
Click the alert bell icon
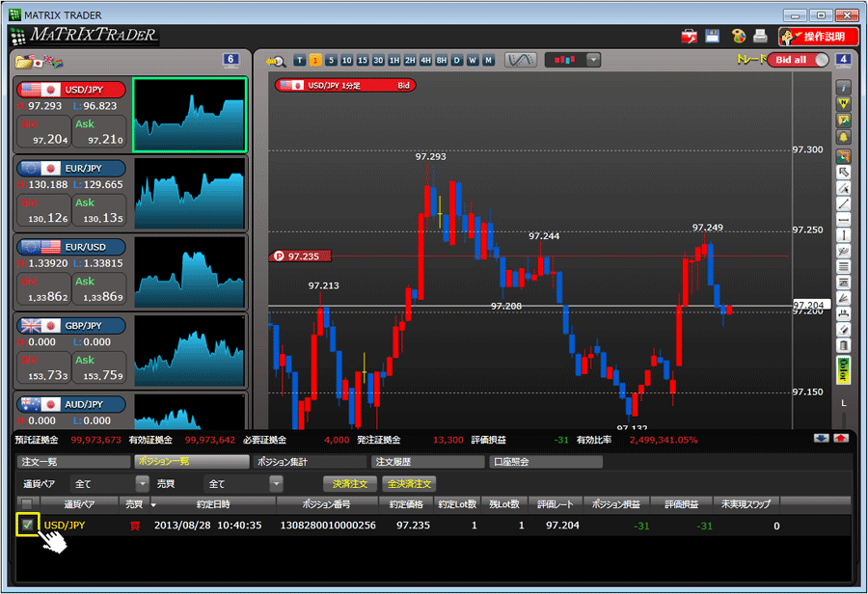(x=843, y=137)
